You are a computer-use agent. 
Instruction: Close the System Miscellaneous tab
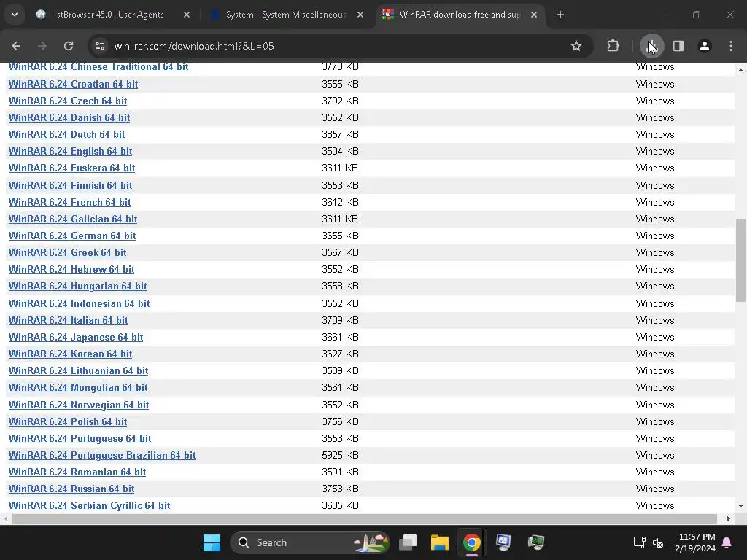(360, 15)
